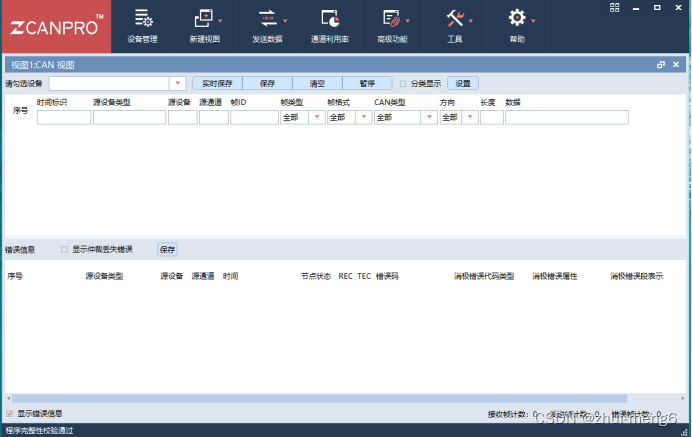Click the 帮助 help gear icon
Screen dimensions: 692x437
517,18
